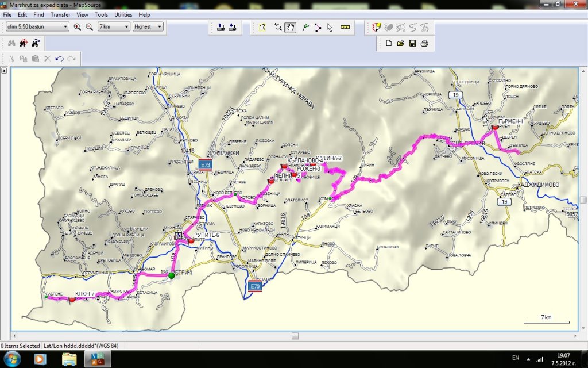Click the E79 road sign near САНДАНСКИ
Image resolution: width=588 pixels, height=368 pixels.
coord(205,164)
